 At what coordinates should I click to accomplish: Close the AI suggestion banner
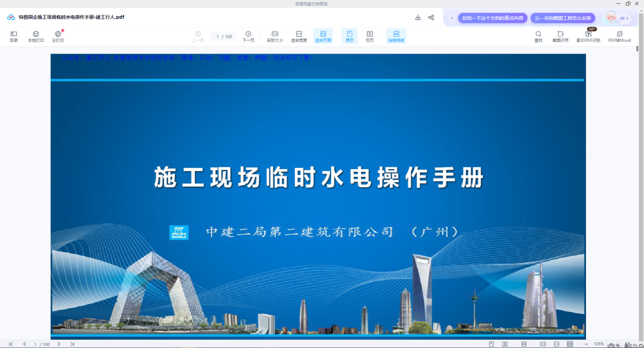click(x=452, y=18)
